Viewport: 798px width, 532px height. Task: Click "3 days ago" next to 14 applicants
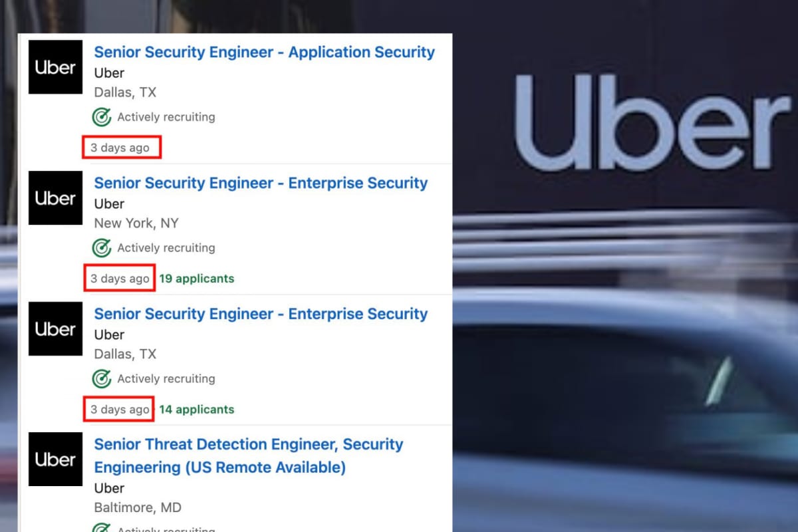[120, 410]
